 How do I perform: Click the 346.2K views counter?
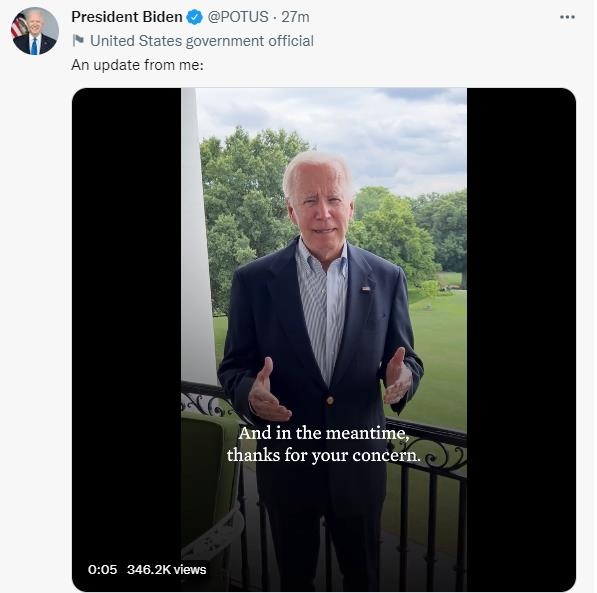tap(167, 569)
